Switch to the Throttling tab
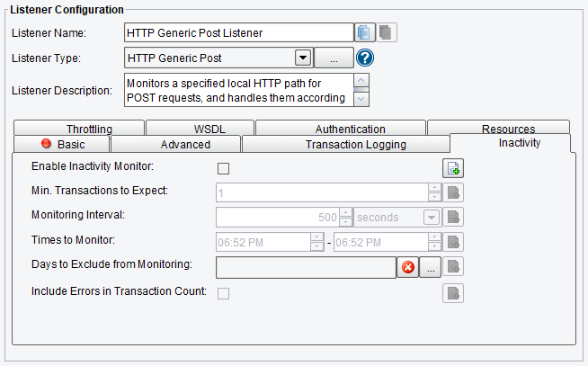The width and height of the screenshot is (588, 366). [79, 129]
